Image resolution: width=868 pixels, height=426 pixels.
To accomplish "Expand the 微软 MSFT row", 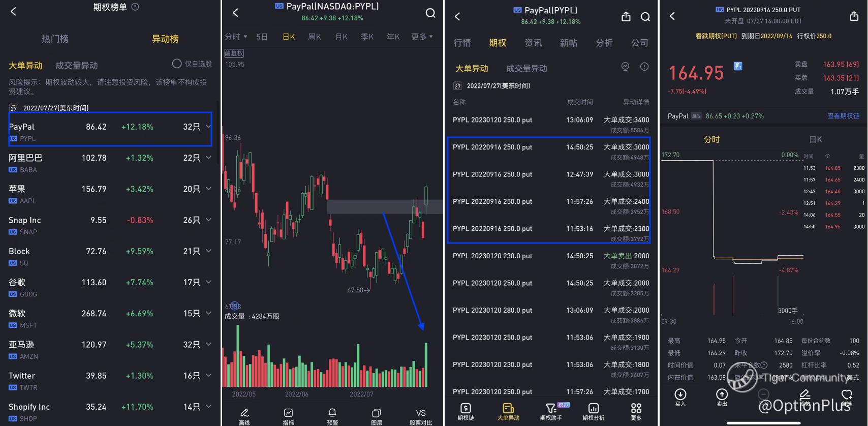I will (x=208, y=314).
